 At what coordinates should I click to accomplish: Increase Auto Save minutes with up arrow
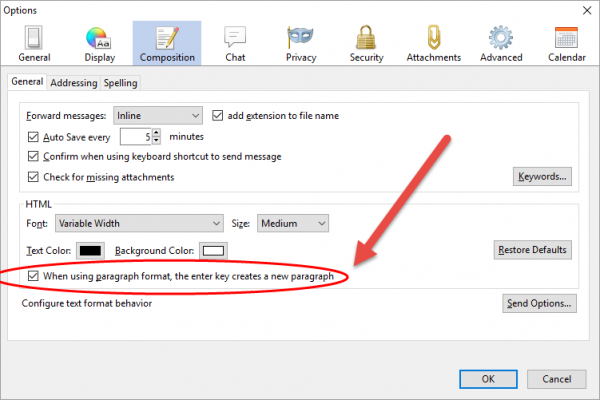(x=156, y=132)
